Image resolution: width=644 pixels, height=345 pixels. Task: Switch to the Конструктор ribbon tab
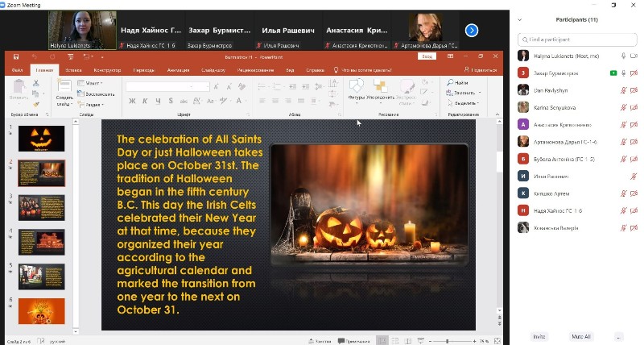(107, 70)
